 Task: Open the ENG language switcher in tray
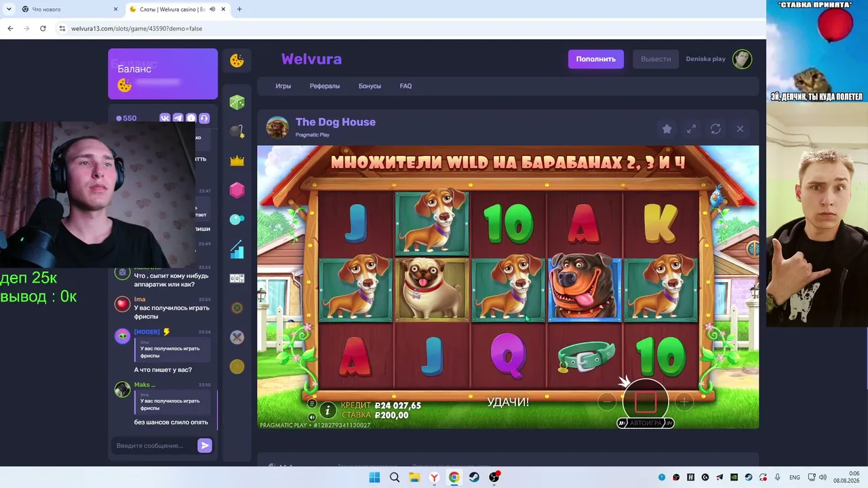(795, 477)
